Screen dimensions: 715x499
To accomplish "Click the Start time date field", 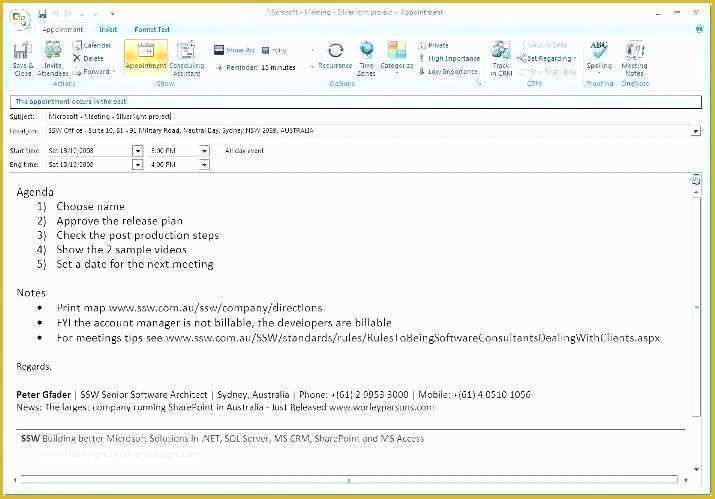I will pyautogui.click(x=90, y=151).
